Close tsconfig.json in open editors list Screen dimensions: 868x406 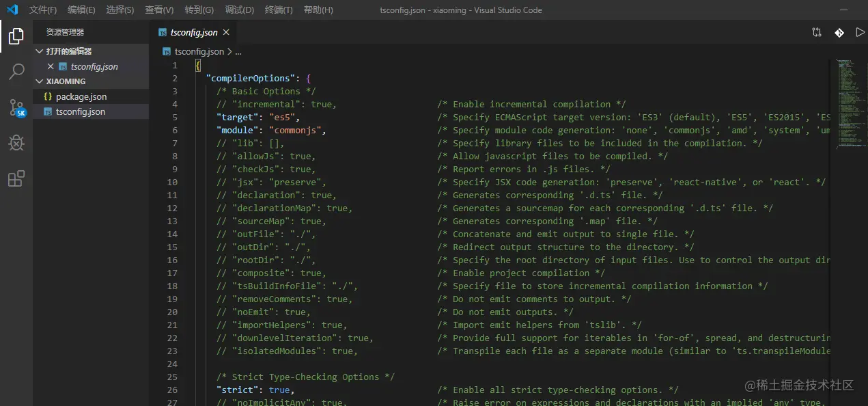pos(50,66)
